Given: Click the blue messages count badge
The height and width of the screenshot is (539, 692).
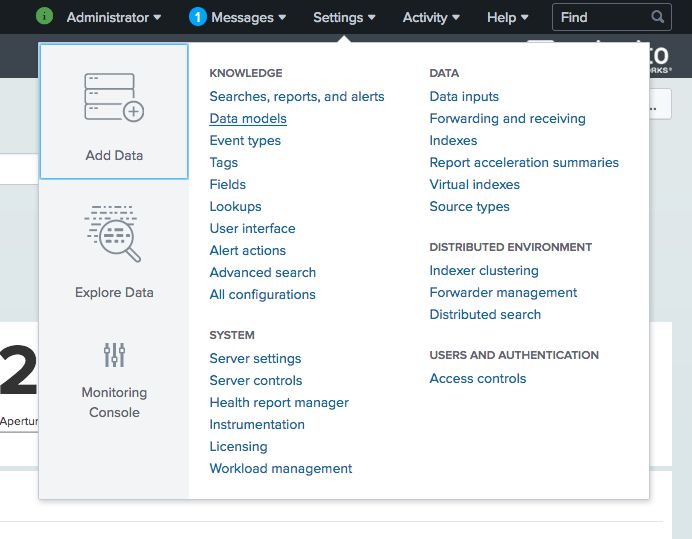Looking at the screenshot, I should tap(198, 17).
